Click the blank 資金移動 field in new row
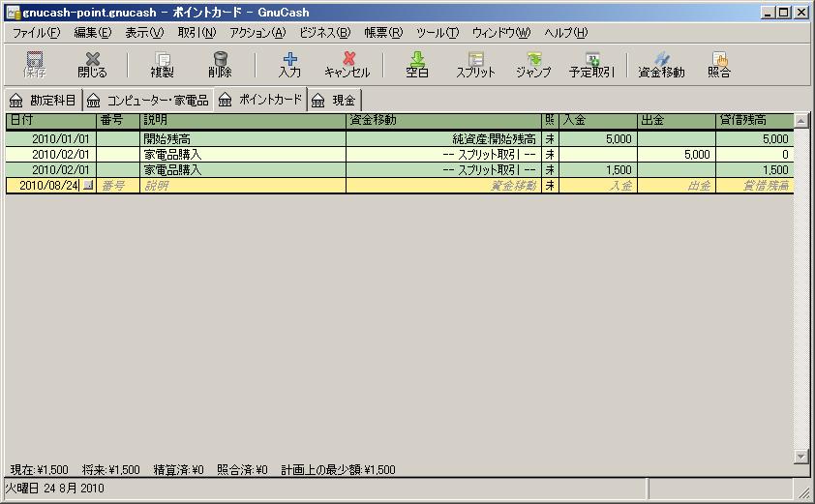Image resolution: width=815 pixels, height=504 pixels. point(443,186)
